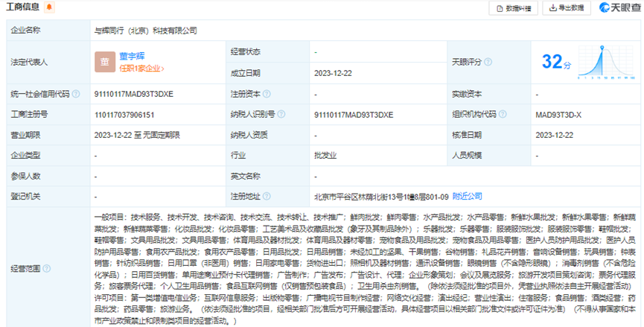This screenshot has height=327, width=644.
Task: Click help icon next to 天眼评分
Action: 488,62
